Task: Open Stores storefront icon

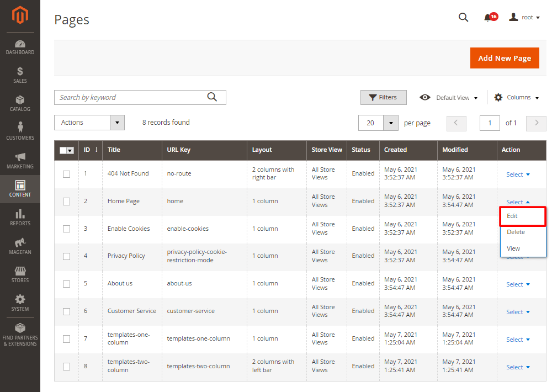Action: point(20,274)
